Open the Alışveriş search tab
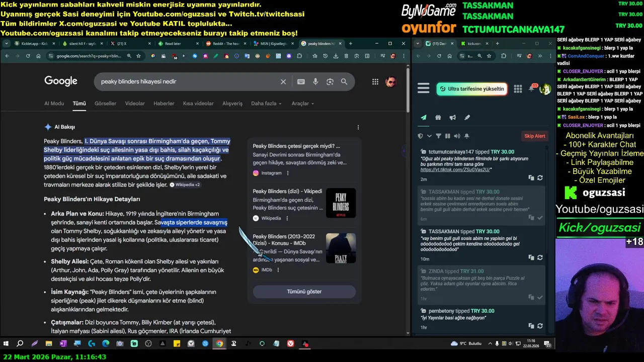 tap(232, 104)
